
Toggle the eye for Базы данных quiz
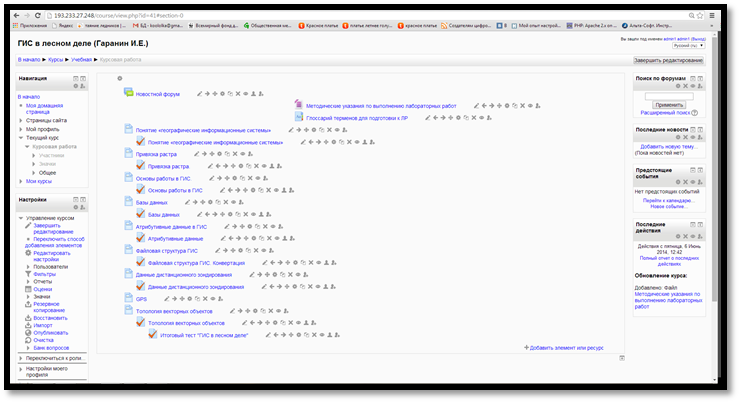pos(253,214)
